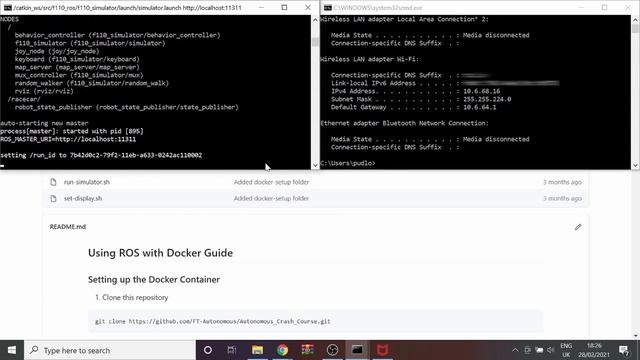Edit README.md with the pencil icon
Image resolution: width=640 pixels, height=360 pixels.
578,227
